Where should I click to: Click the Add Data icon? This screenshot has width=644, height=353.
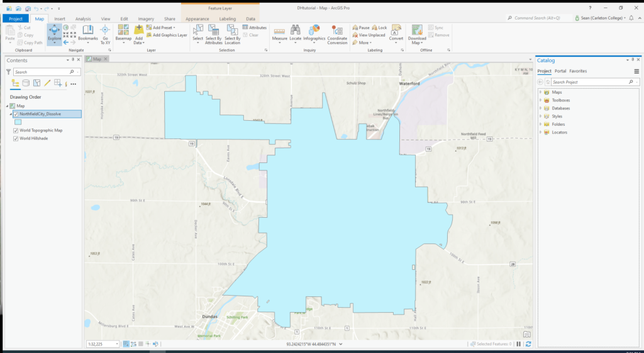(x=139, y=30)
